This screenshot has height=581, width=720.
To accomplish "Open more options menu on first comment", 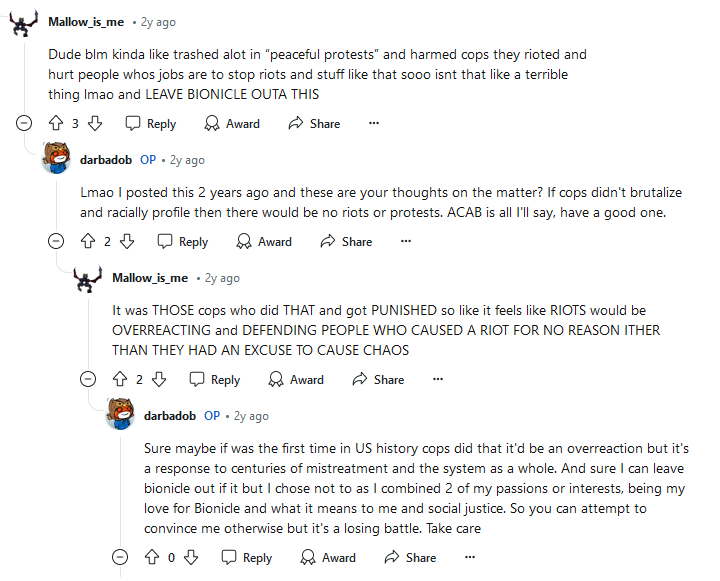I will [x=374, y=123].
